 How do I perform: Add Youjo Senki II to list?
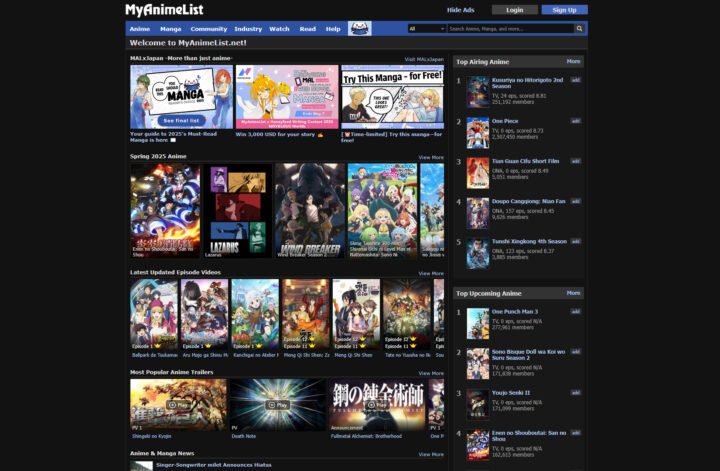[x=575, y=392]
